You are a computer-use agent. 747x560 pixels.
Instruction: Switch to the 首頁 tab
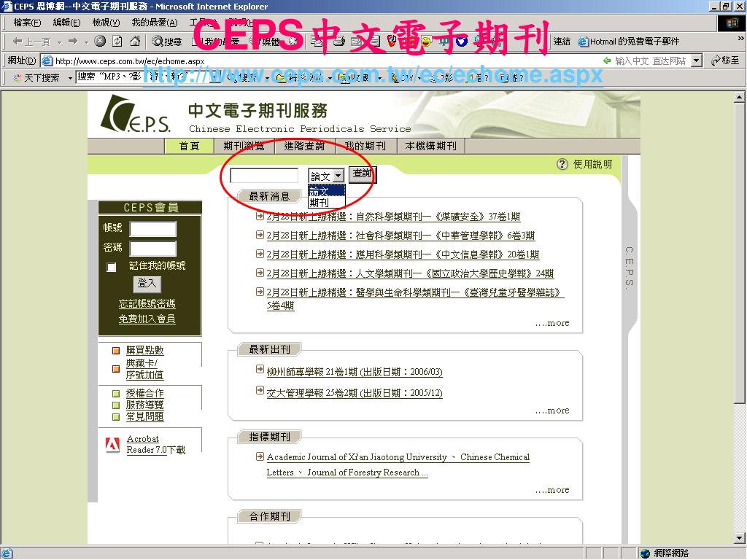pyautogui.click(x=189, y=146)
